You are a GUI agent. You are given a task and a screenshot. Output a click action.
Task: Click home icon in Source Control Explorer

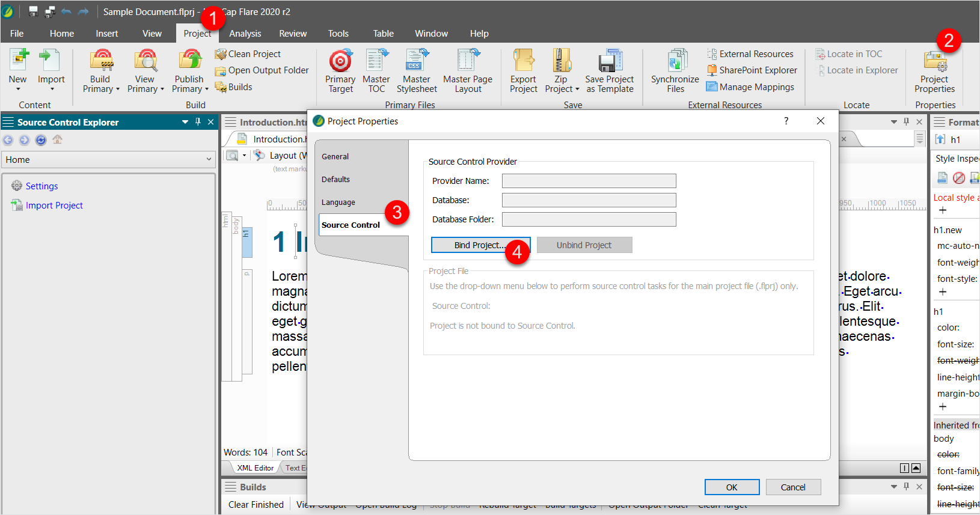click(57, 140)
